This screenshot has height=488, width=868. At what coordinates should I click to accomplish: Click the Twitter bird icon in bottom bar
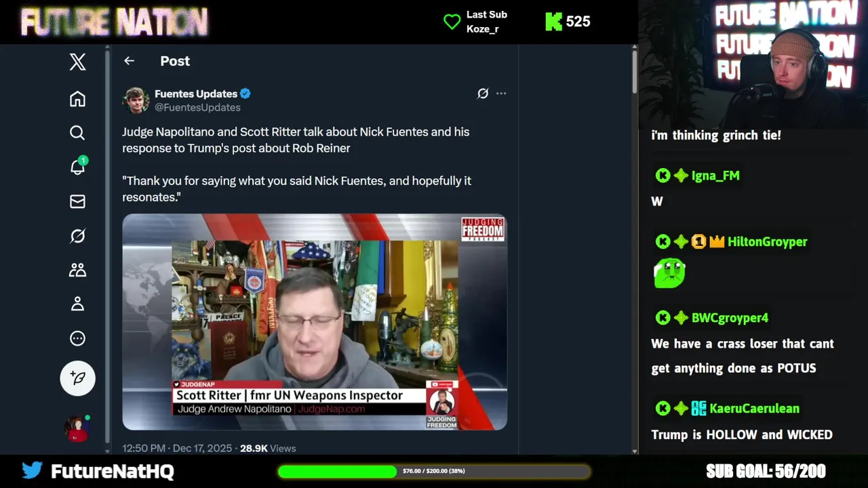pyautogui.click(x=32, y=470)
